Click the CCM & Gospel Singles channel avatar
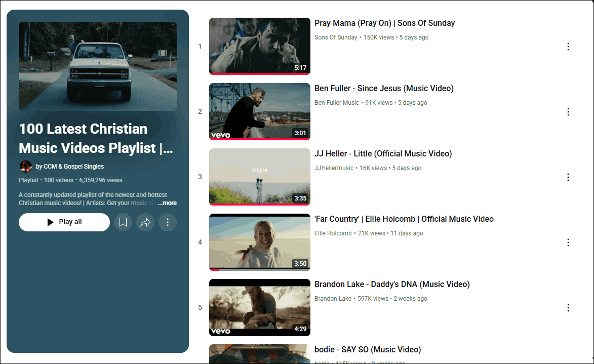The height and width of the screenshot is (364, 594). 25,166
